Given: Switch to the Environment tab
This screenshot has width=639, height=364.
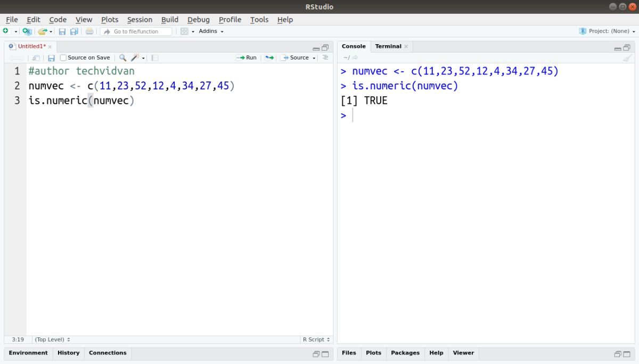Looking at the screenshot, I should tap(28, 353).
